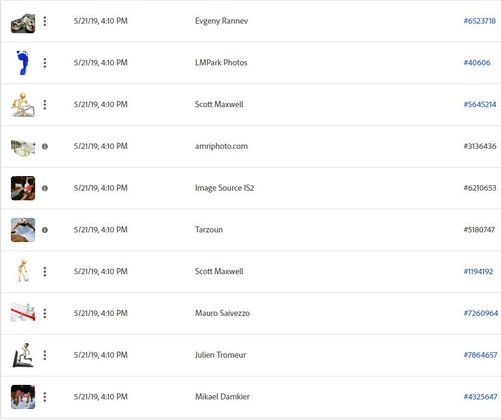Open three-dot menu for LMPark Photos row
The image size is (501, 420).
[45, 63]
